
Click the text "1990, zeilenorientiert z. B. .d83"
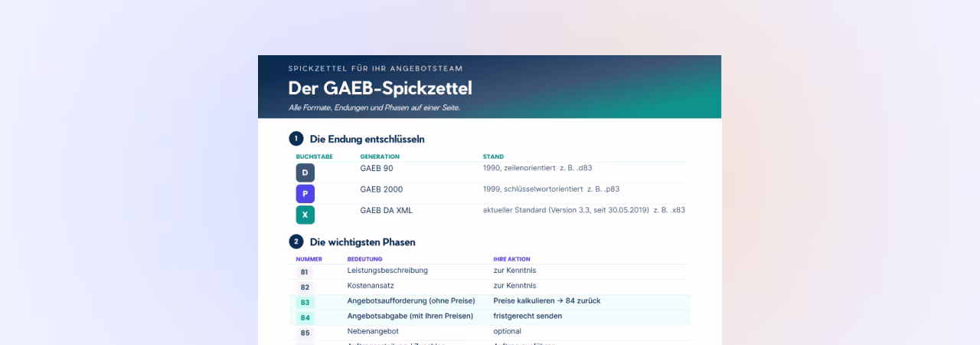click(537, 167)
